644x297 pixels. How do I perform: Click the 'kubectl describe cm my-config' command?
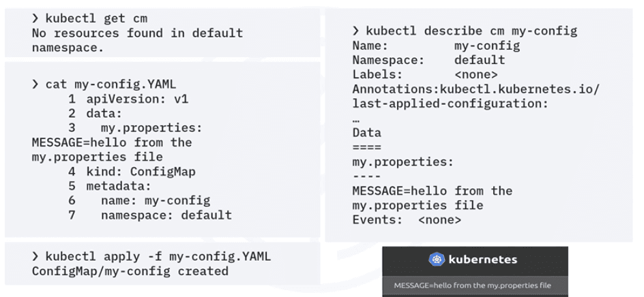[471, 31]
